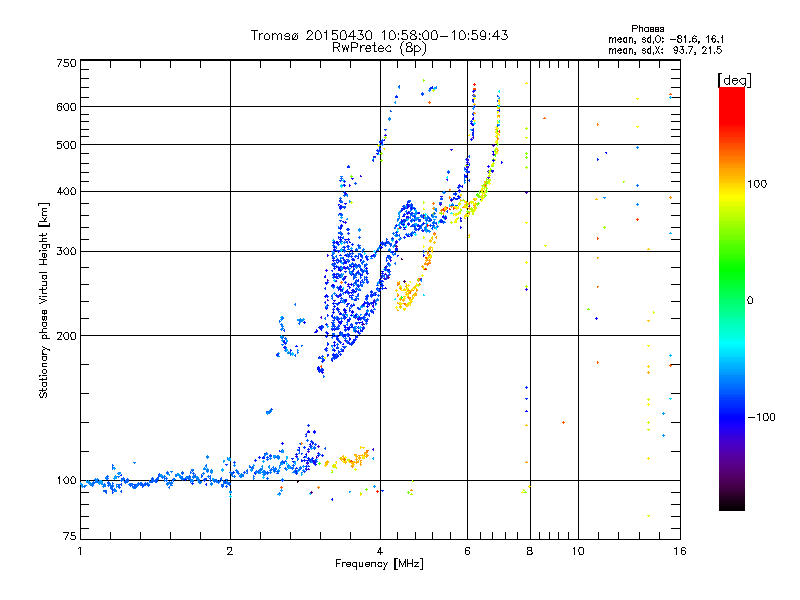The image size is (800, 600).
Task: Click the "-100" color bar tick label
Action: [x=761, y=417]
